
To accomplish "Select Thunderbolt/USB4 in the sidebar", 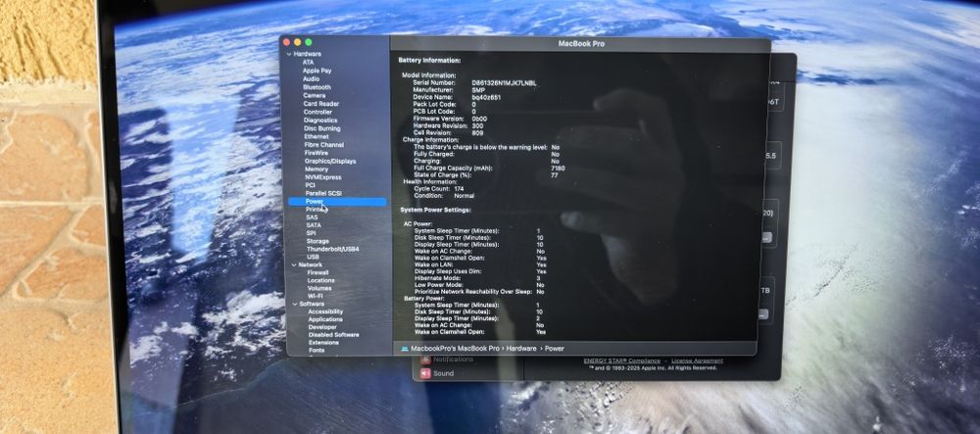I will [332, 249].
